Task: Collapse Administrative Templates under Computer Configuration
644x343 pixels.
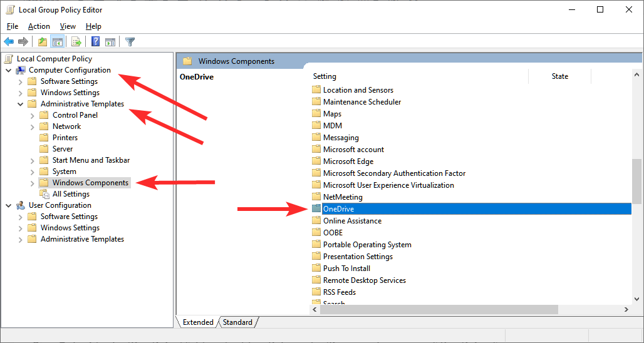Action: coord(21,104)
